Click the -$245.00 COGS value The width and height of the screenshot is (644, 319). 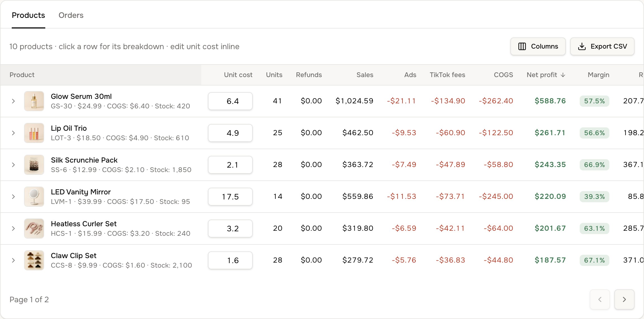click(496, 196)
